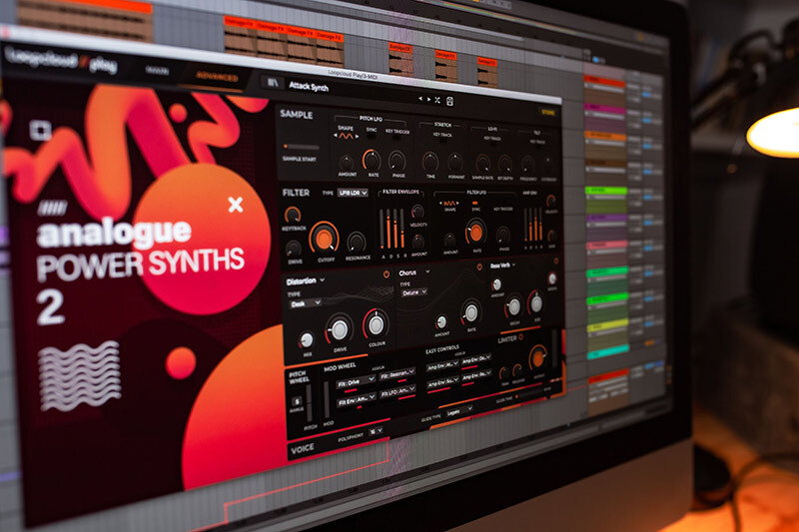Enable Pitch LFO Key Trigger switch
Image resolution: width=799 pixels, height=532 pixels.
tap(398, 139)
